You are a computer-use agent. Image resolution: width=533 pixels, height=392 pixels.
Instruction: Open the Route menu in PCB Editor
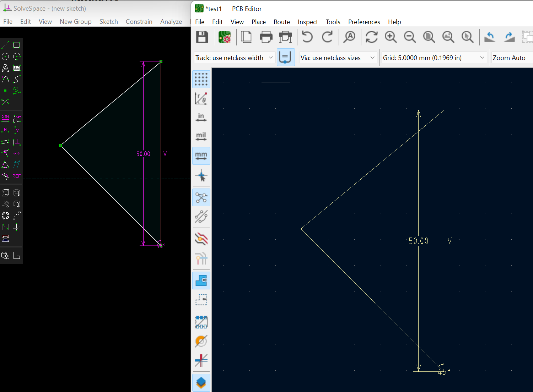pyautogui.click(x=281, y=22)
